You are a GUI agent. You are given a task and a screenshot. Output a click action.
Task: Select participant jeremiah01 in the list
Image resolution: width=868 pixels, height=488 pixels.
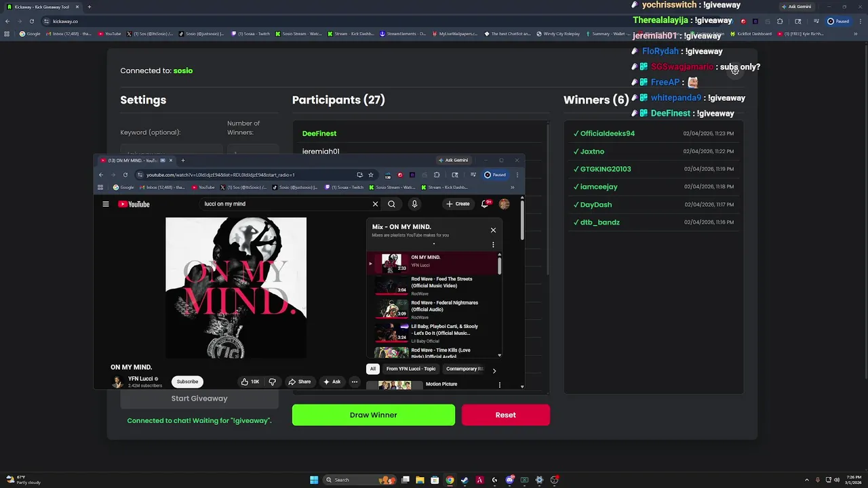(321, 152)
